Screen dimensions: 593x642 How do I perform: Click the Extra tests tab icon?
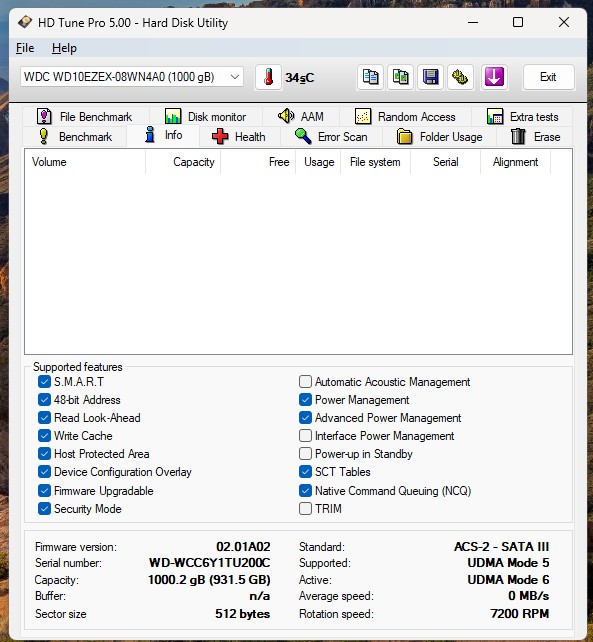click(x=495, y=117)
